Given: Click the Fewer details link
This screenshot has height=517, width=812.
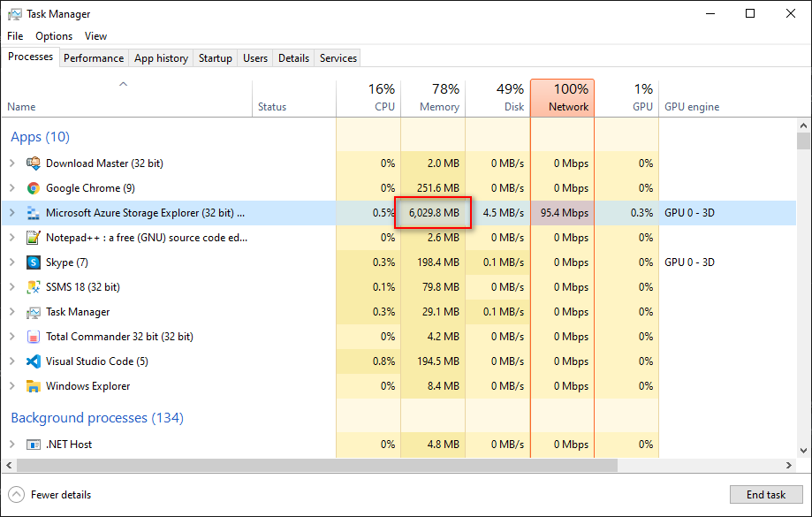Looking at the screenshot, I should [61, 495].
